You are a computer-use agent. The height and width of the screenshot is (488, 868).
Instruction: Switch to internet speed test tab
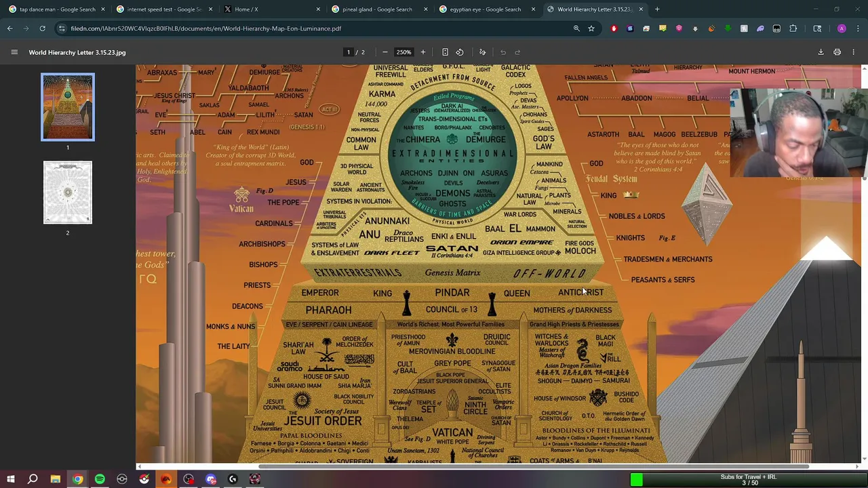click(x=163, y=9)
